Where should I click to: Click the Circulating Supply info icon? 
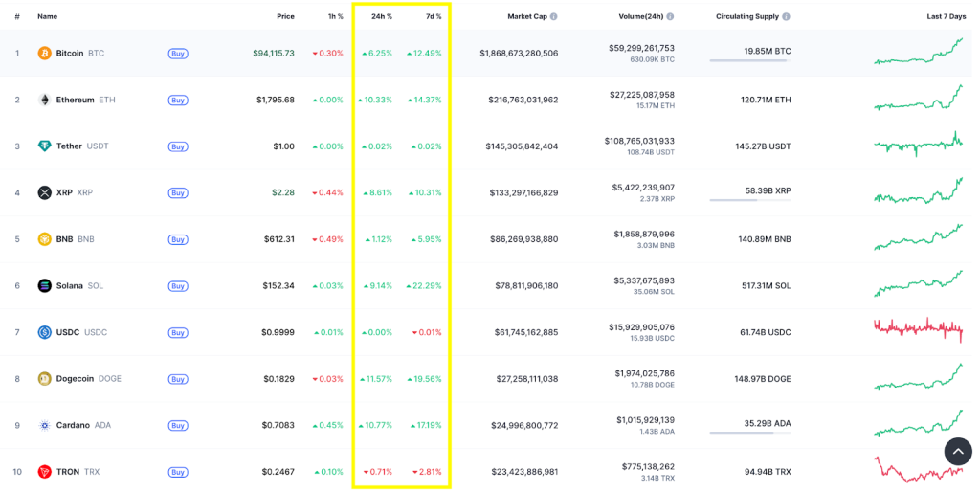click(x=787, y=16)
